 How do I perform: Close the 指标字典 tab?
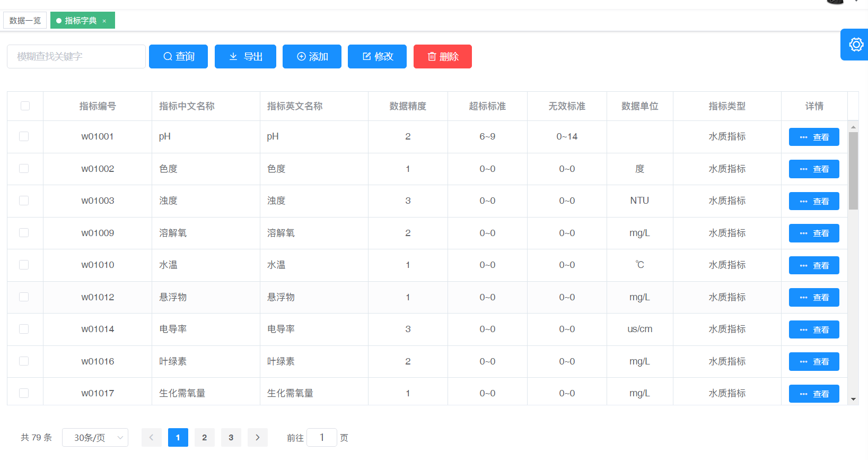pyautogui.click(x=104, y=21)
